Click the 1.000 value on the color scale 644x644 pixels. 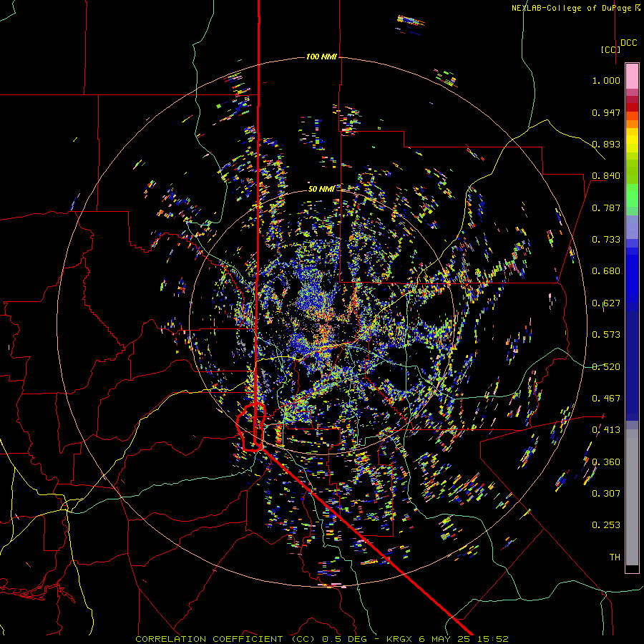(x=606, y=80)
